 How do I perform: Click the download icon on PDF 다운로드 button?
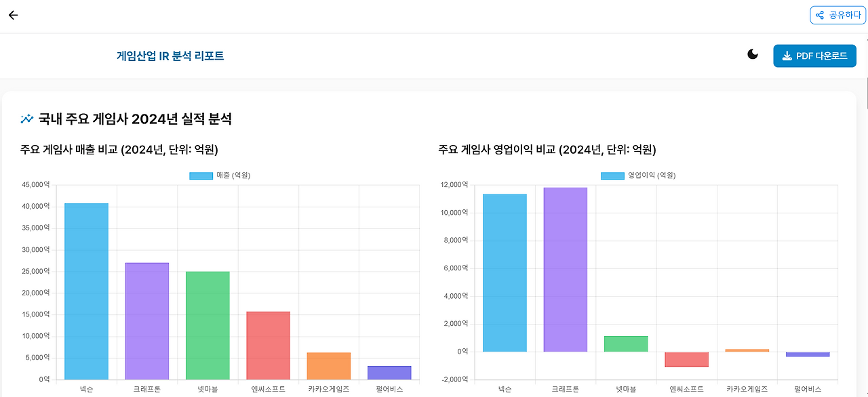point(787,56)
